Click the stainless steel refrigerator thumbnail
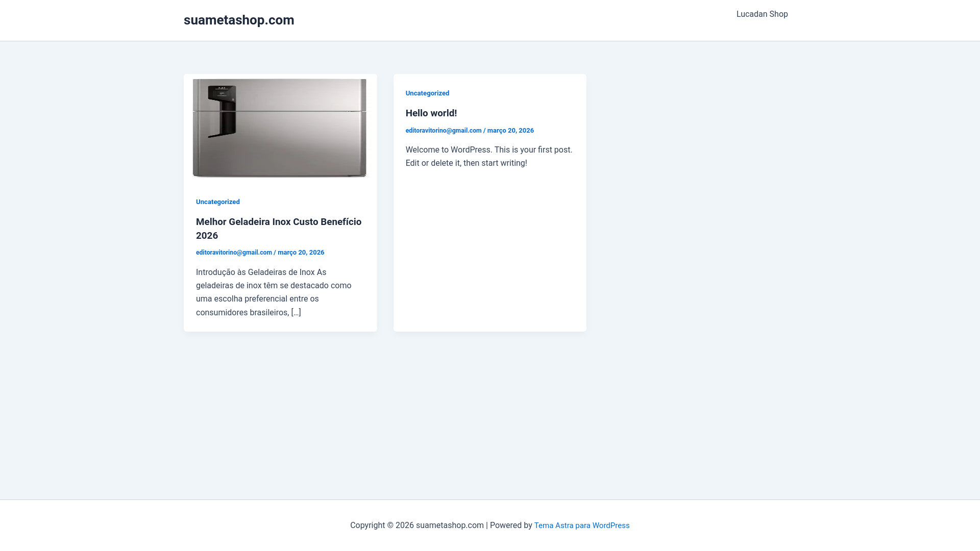Viewport: 980px width, 551px height. point(280,128)
